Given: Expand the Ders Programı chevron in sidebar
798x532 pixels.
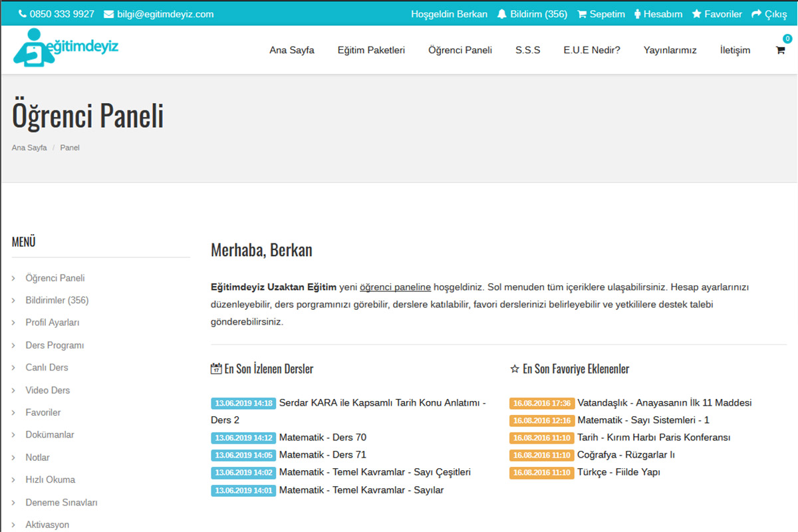Looking at the screenshot, I should [x=14, y=345].
